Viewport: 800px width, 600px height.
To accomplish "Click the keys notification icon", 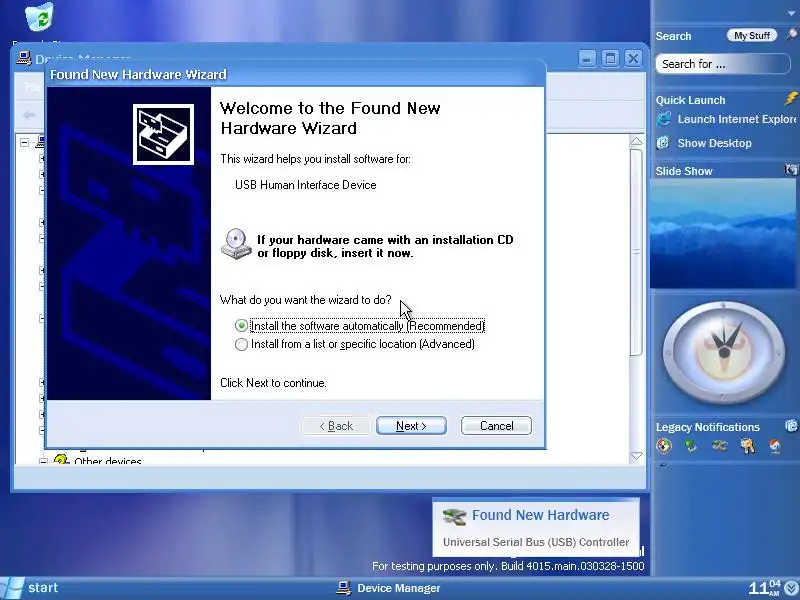I will (747, 446).
